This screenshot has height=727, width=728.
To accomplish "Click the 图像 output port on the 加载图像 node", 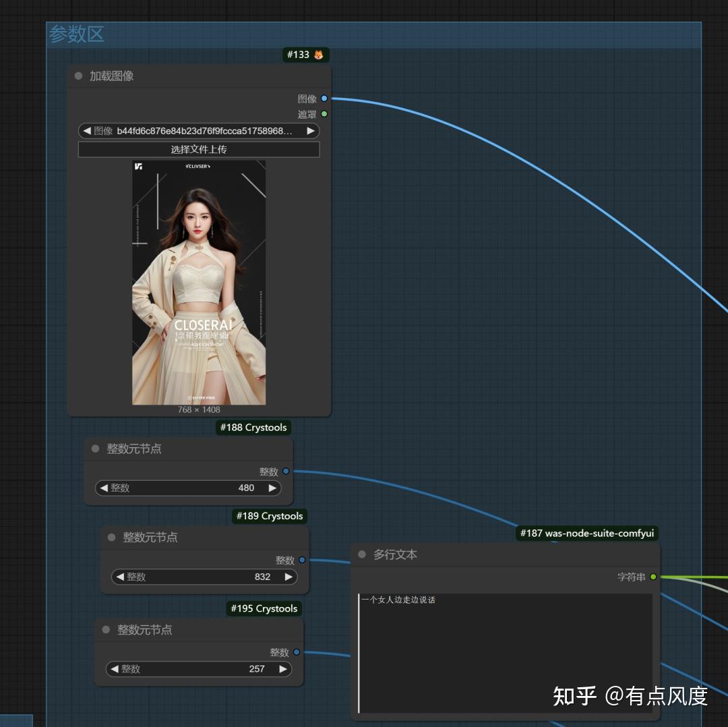I will pyautogui.click(x=324, y=98).
